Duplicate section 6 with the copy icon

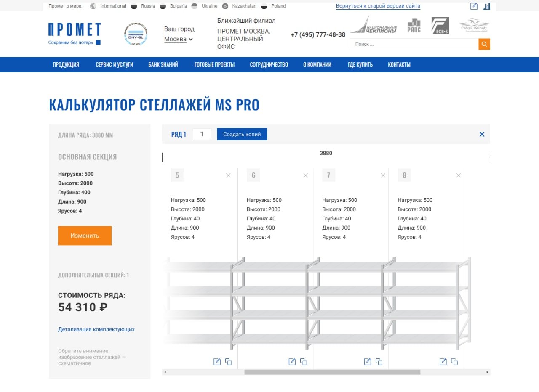pyautogui.click(x=304, y=362)
